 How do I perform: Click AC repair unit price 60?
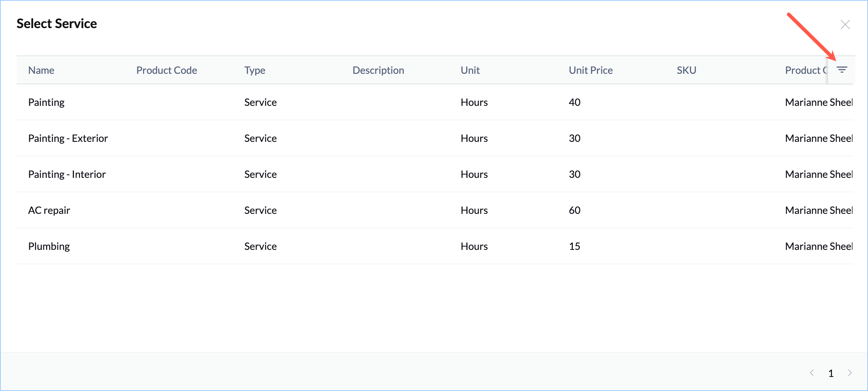click(575, 210)
